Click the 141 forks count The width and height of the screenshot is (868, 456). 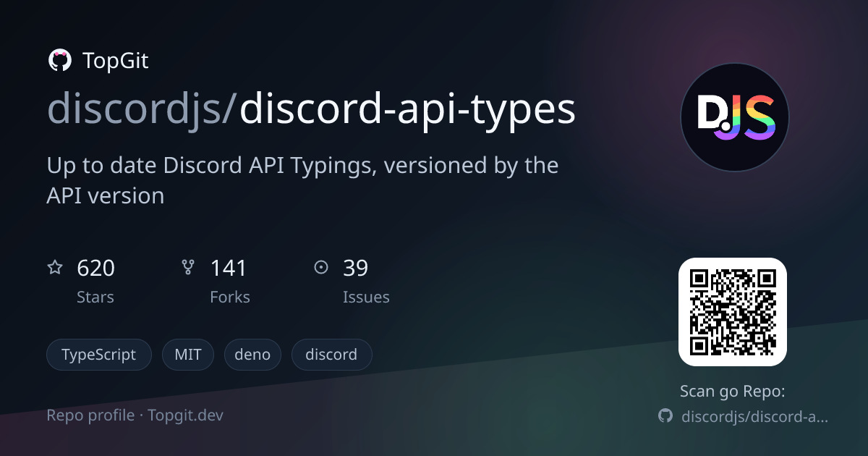coord(229,269)
